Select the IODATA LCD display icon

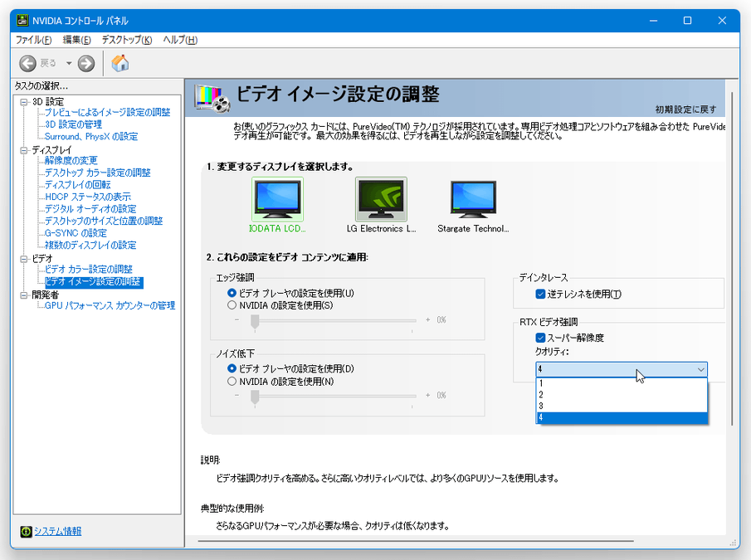tap(277, 198)
